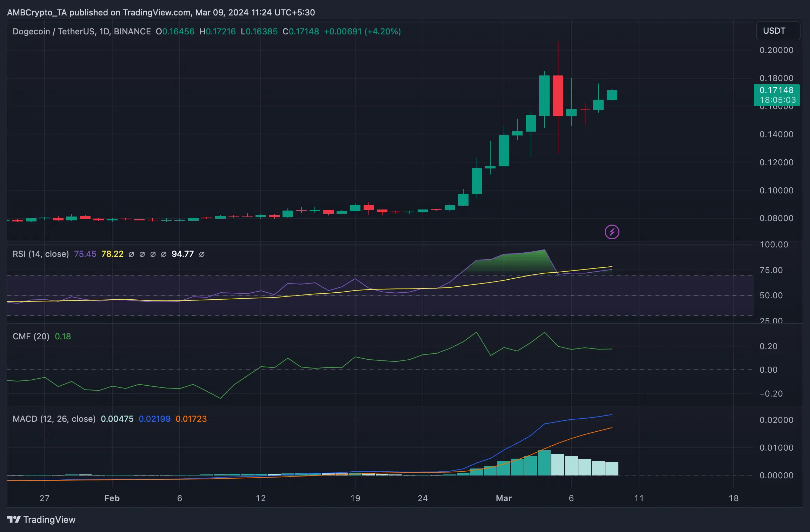Viewport: 810px width, 532px height.
Task: Click the Mar label on the time axis
Action: pyautogui.click(x=504, y=498)
